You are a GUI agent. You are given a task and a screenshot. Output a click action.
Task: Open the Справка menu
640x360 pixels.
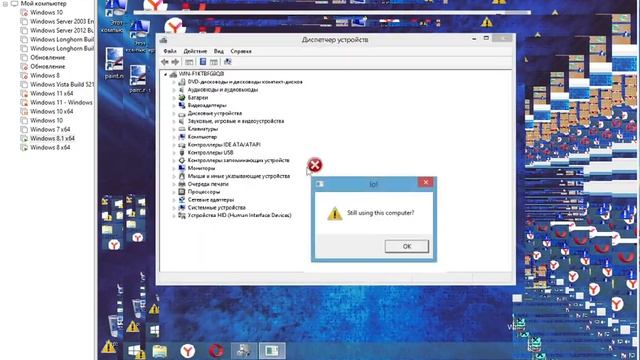(241, 51)
